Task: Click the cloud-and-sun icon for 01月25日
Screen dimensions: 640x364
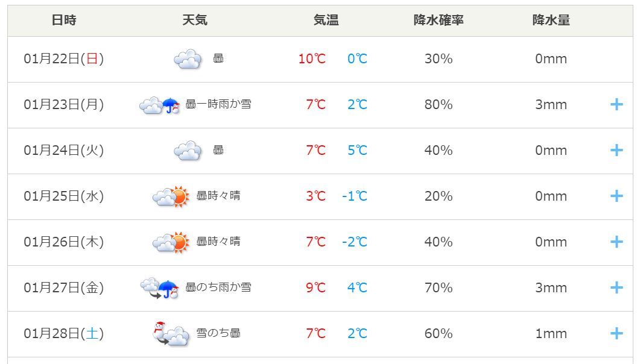Action: [171, 196]
